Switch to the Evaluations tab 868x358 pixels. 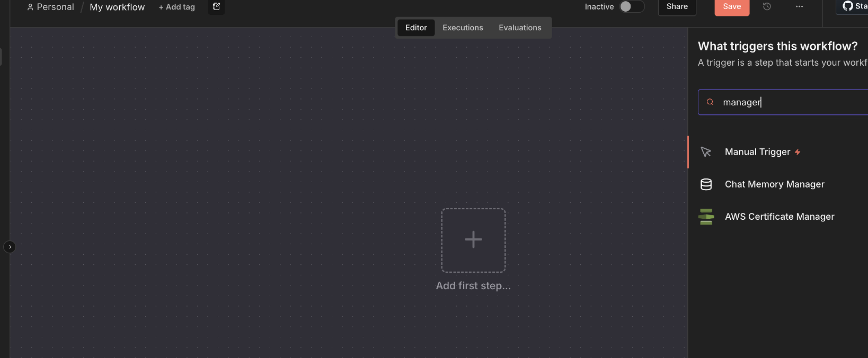tap(520, 28)
